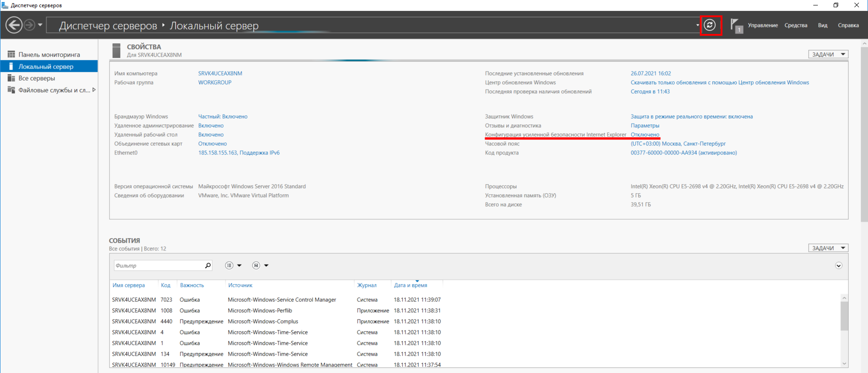
Task: Open the Средства menu
Action: coord(796,25)
